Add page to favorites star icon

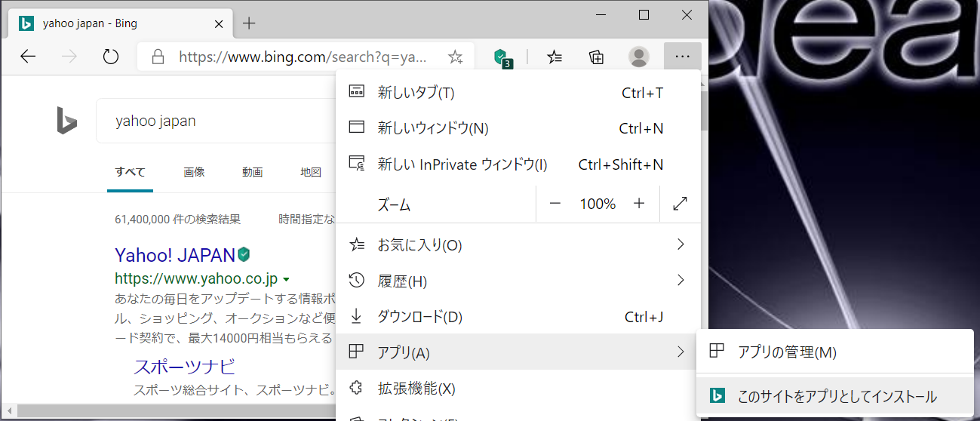click(455, 57)
